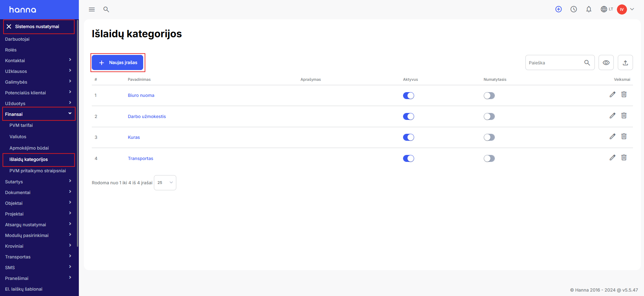Screen dimensions: 644x296
Task: Open the Darbo užmokestis link
Action: [147, 116]
